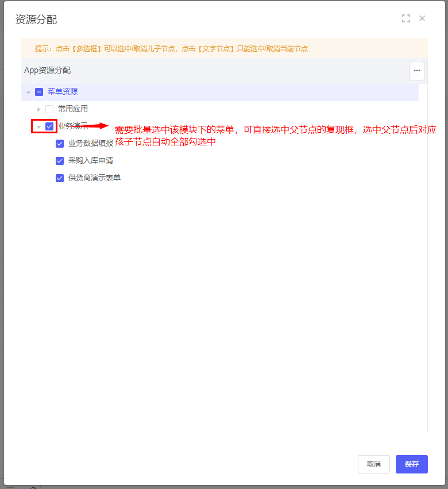This screenshot has height=489, width=448.
Task: Expand the 常用应用 tree node
Action: (x=39, y=109)
